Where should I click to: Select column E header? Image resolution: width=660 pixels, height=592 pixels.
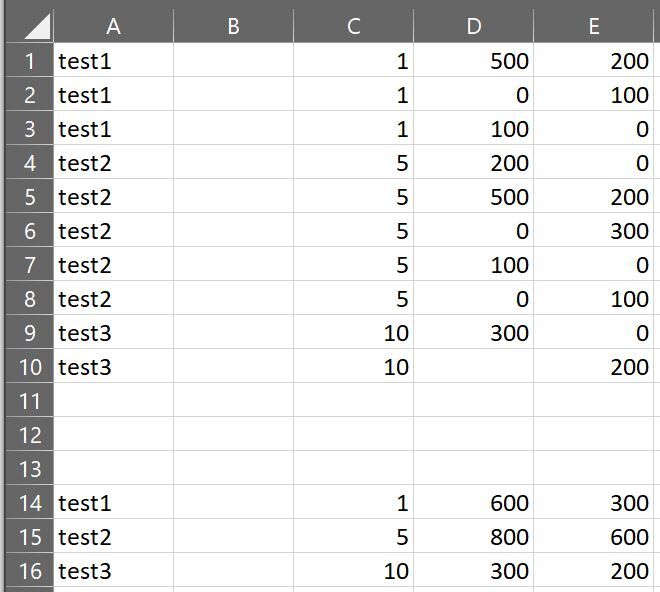coord(593,26)
